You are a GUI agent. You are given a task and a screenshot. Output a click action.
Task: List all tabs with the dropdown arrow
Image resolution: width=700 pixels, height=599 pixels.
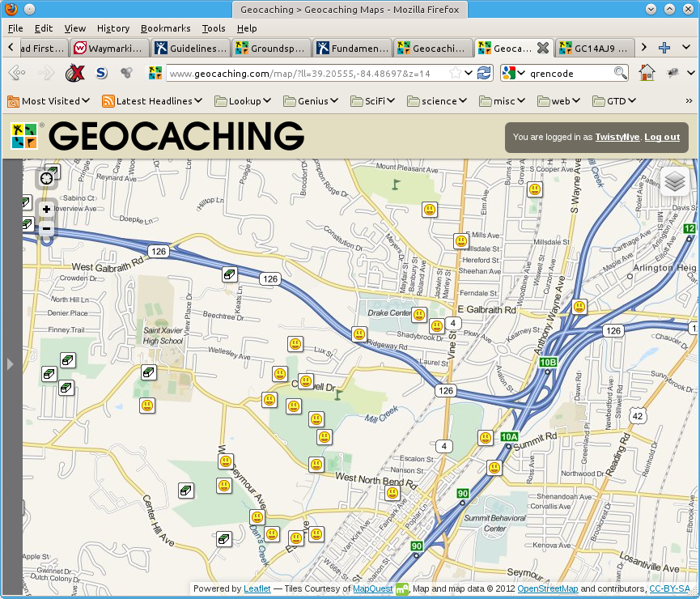click(x=686, y=47)
